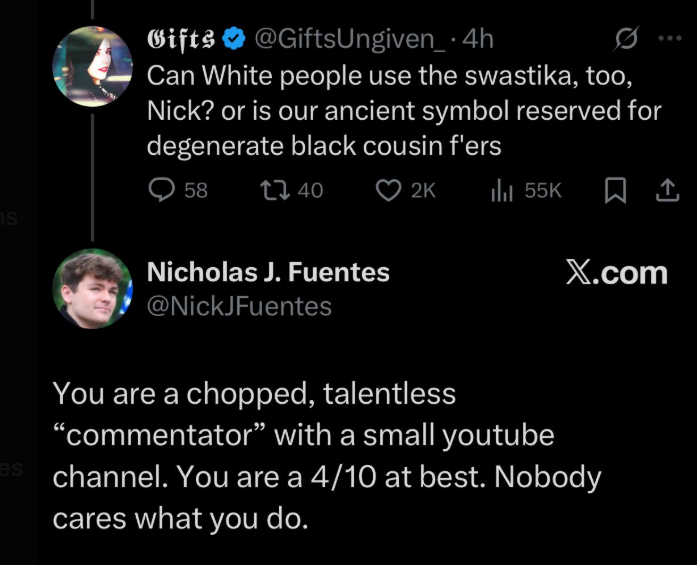Image resolution: width=697 pixels, height=565 pixels.
Task: Open the three-dot more options menu
Action: pyautogui.click(x=666, y=41)
